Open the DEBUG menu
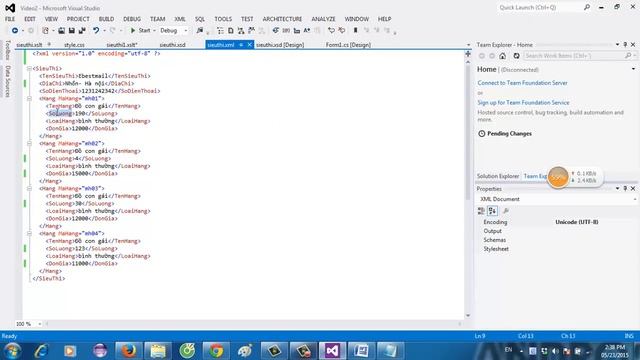This screenshot has height=360, width=640. pos(132,19)
